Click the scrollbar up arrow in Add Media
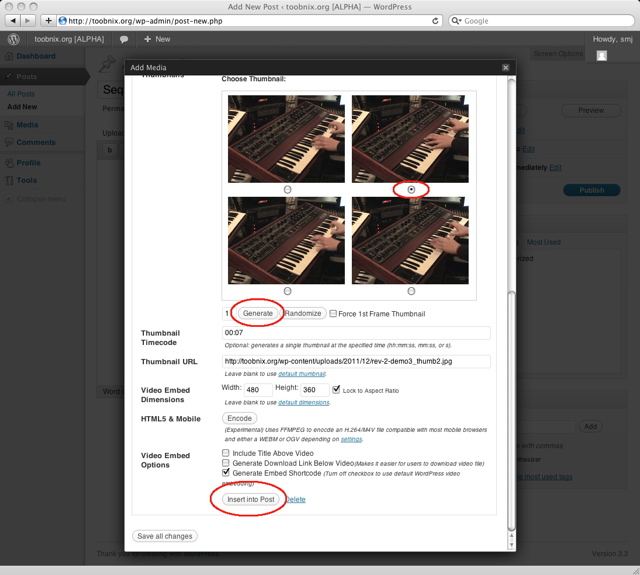640x575 pixels. click(x=511, y=536)
